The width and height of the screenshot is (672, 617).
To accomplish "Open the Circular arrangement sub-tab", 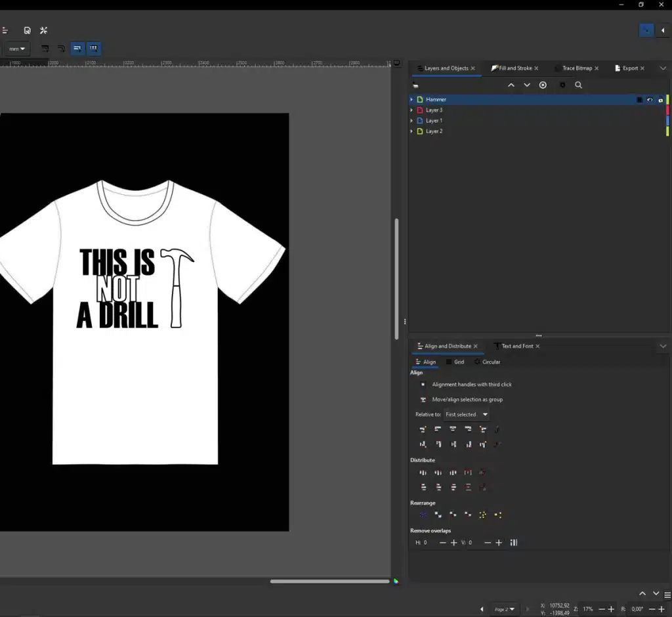I will [x=490, y=362].
